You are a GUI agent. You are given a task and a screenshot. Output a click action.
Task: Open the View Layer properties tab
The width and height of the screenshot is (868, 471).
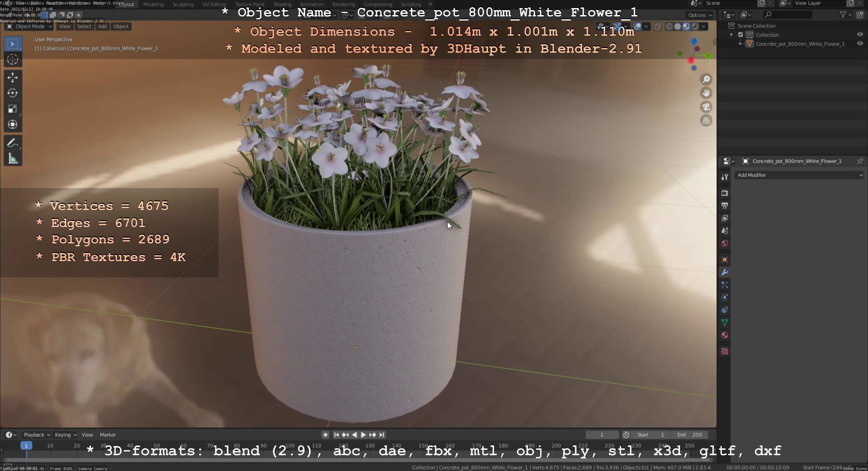click(x=725, y=218)
